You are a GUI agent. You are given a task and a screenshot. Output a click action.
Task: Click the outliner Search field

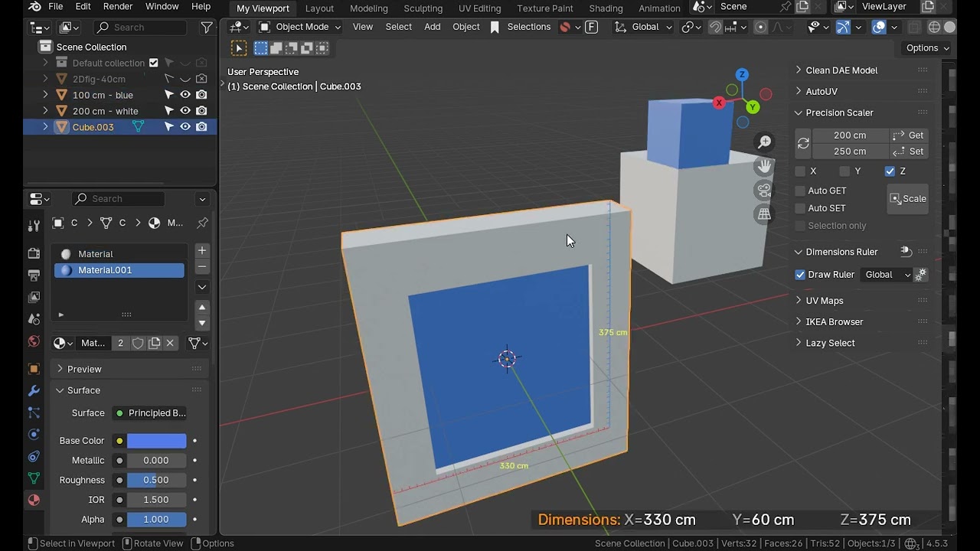point(141,28)
